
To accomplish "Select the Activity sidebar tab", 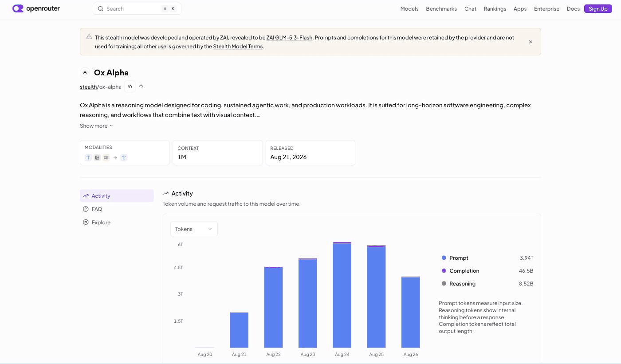I will [x=117, y=196].
